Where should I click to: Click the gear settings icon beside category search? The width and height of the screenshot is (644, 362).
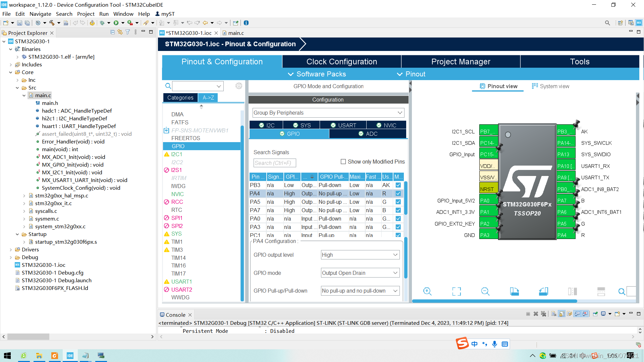click(239, 86)
